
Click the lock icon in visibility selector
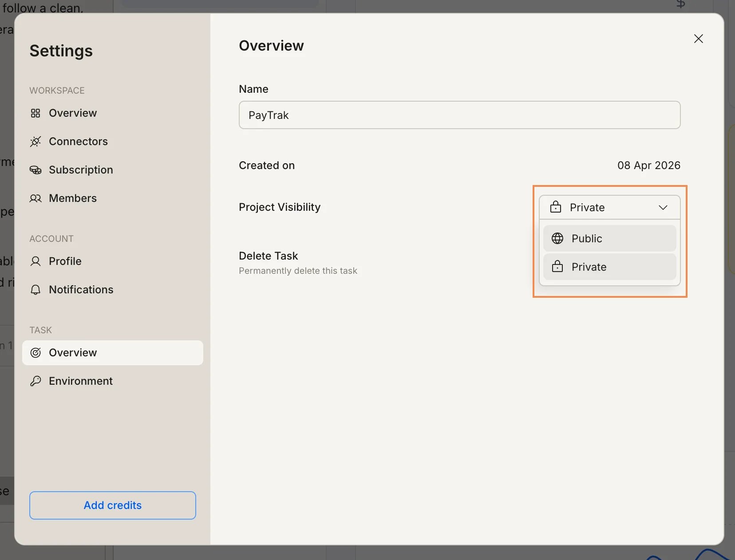556,207
